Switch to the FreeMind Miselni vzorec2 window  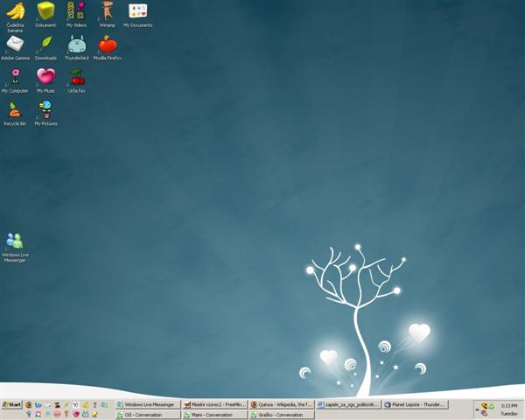click(x=214, y=404)
